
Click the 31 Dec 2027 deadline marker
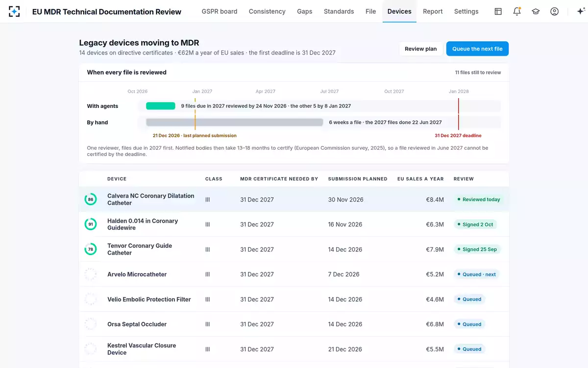[458, 135]
